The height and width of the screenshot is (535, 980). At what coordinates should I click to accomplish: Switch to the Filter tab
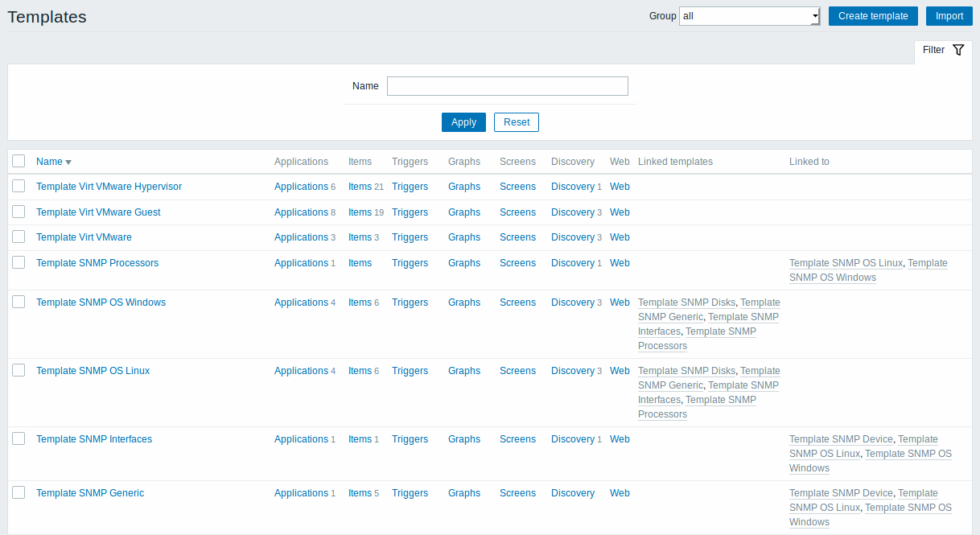pos(933,50)
